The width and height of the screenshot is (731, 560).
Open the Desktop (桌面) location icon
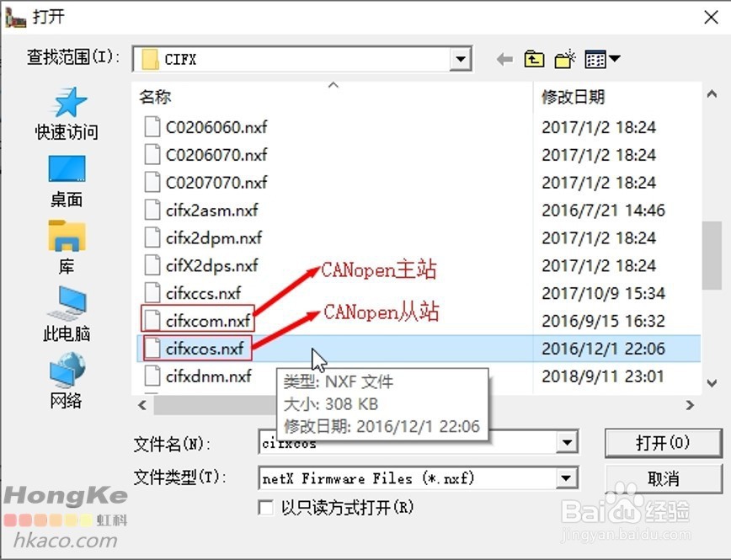pyautogui.click(x=67, y=168)
